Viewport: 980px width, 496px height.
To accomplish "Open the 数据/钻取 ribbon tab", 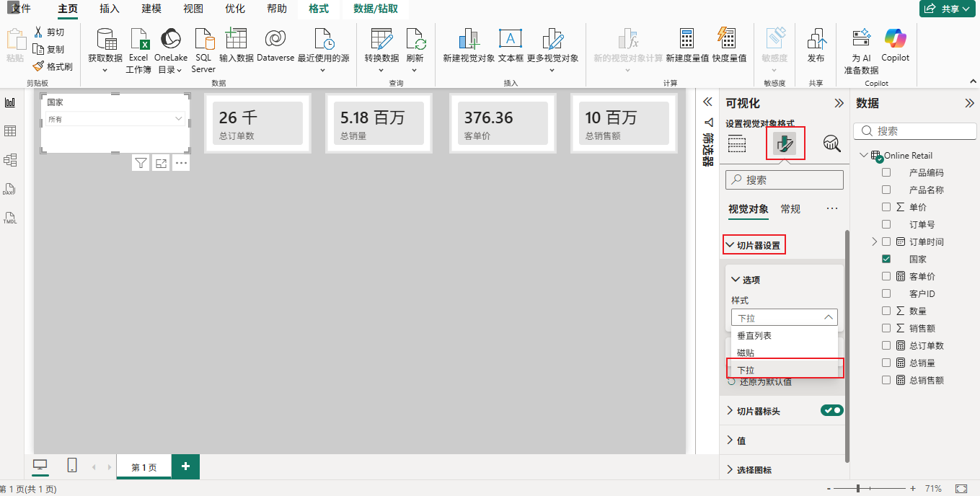I will 376,9.
